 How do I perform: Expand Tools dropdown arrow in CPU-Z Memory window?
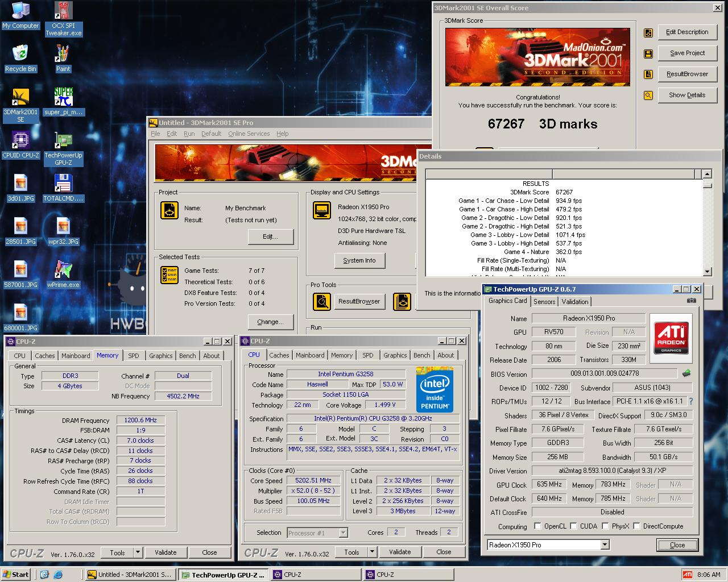click(x=138, y=552)
